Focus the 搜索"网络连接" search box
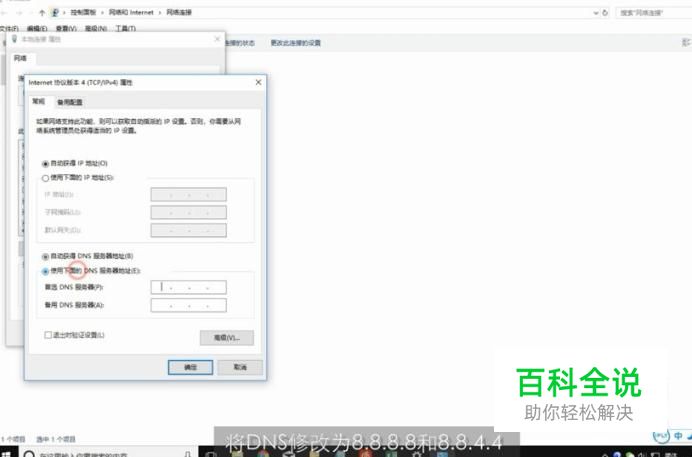Screen dimensions: 692x457 tap(654, 13)
